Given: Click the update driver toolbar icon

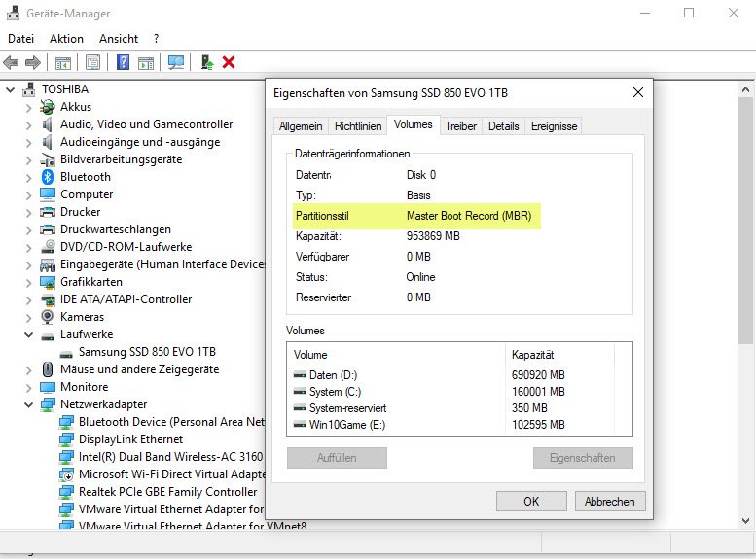Looking at the screenshot, I should coord(206,63).
